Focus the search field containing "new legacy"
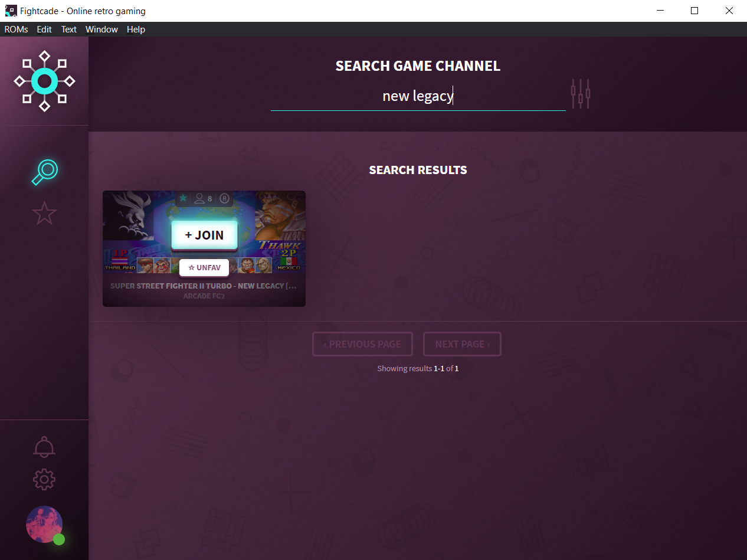747x560 pixels. [418, 96]
